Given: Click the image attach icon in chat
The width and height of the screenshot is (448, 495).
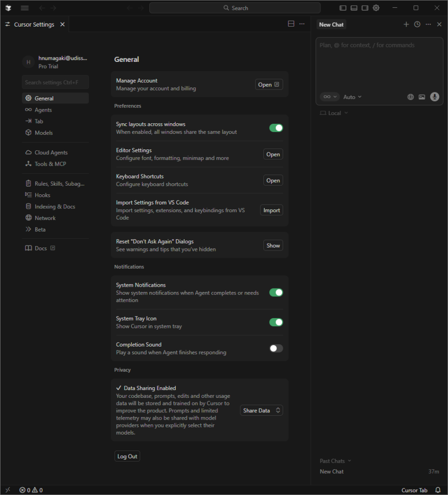Looking at the screenshot, I should [422, 97].
